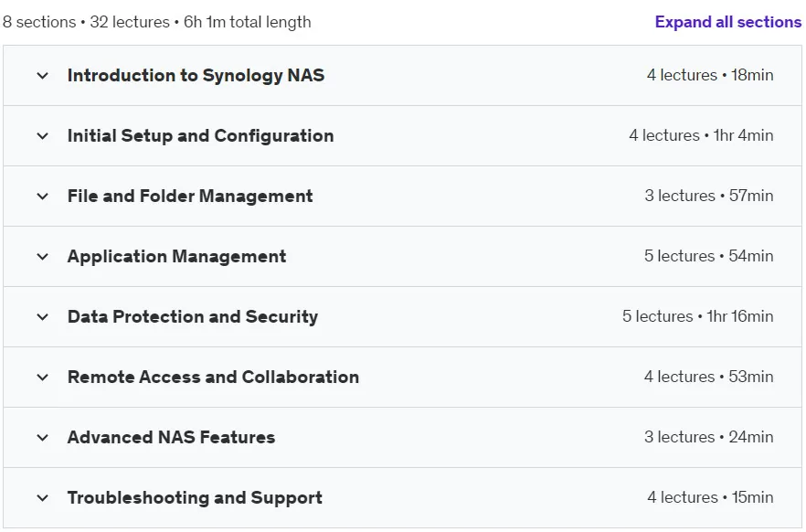This screenshot has height=532, width=806.
Task: Click the '5 lectures • 1hr 16min' text
Action: click(698, 316)
